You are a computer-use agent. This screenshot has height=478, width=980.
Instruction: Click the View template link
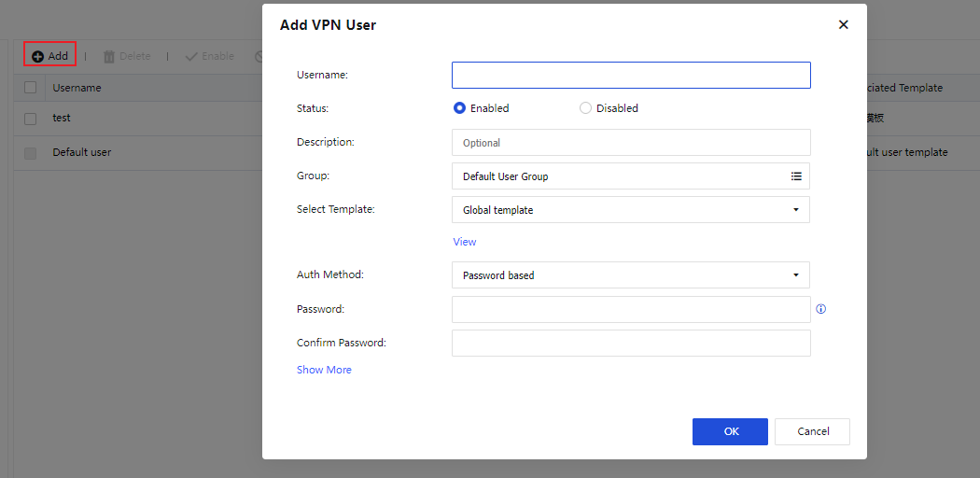(x=465, y=242)
